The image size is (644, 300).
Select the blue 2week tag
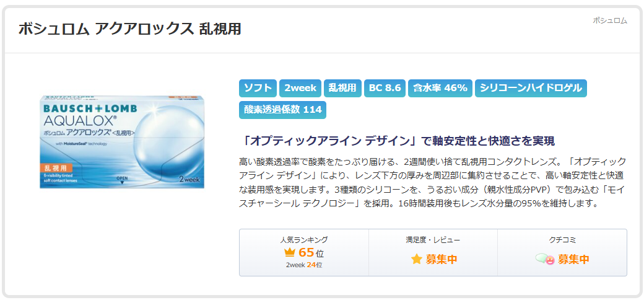[x=300, y=88]
